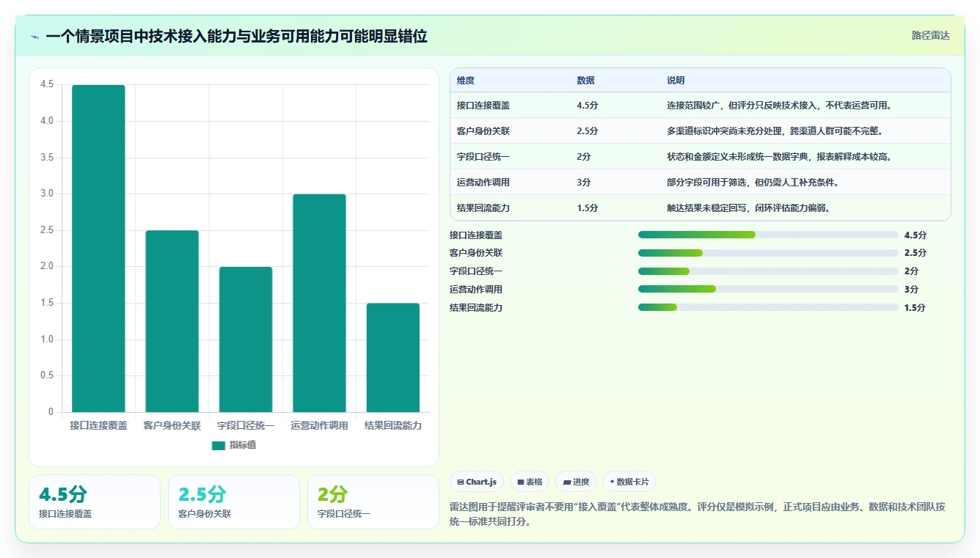Screen dimensions: 980x558
Task: Click the Chart.js chip icon
Action: 460,482
